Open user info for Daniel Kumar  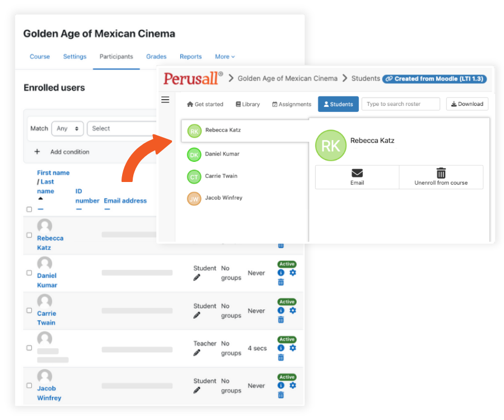pos(281,273)
